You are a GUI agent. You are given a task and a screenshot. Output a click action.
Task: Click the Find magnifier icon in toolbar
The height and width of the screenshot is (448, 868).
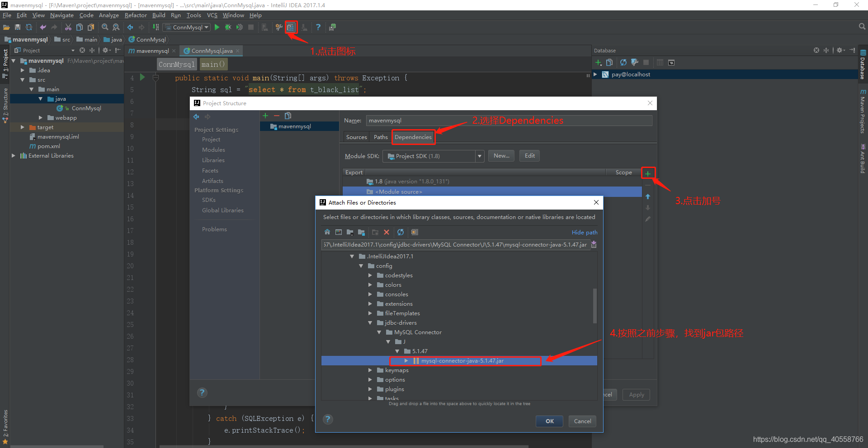105,27
